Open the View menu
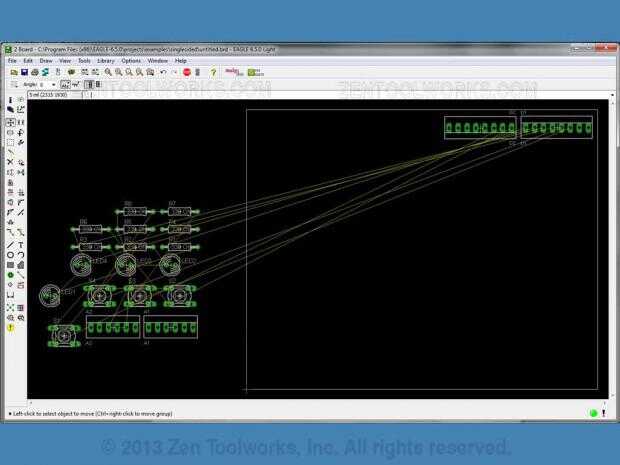620x465 pixels. pyautogui.click(x=65, y=60)
